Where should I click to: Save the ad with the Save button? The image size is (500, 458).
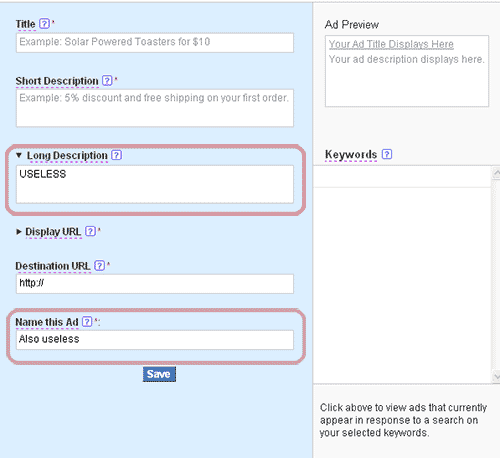[x=159, y=374]
